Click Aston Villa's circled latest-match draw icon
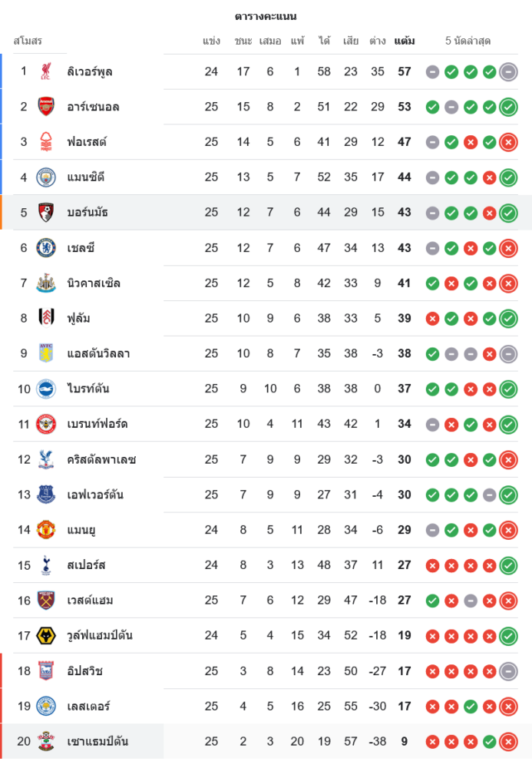This screenshot has height=768, width=532. (508, 354)
